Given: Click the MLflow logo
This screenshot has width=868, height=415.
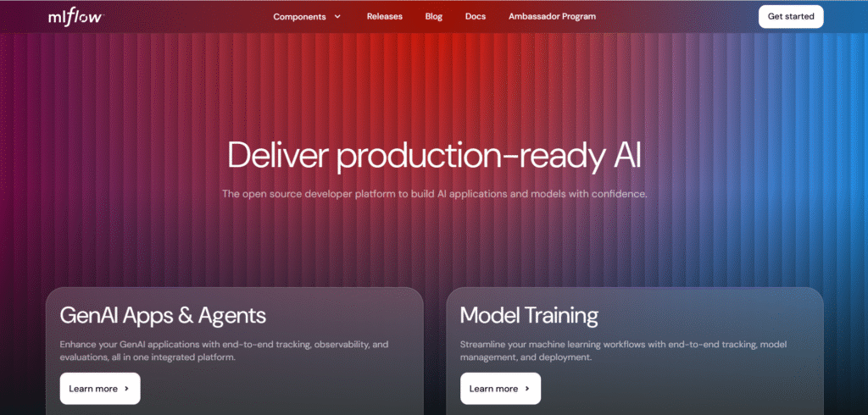Looking at the screenshot, I should 75,16.
